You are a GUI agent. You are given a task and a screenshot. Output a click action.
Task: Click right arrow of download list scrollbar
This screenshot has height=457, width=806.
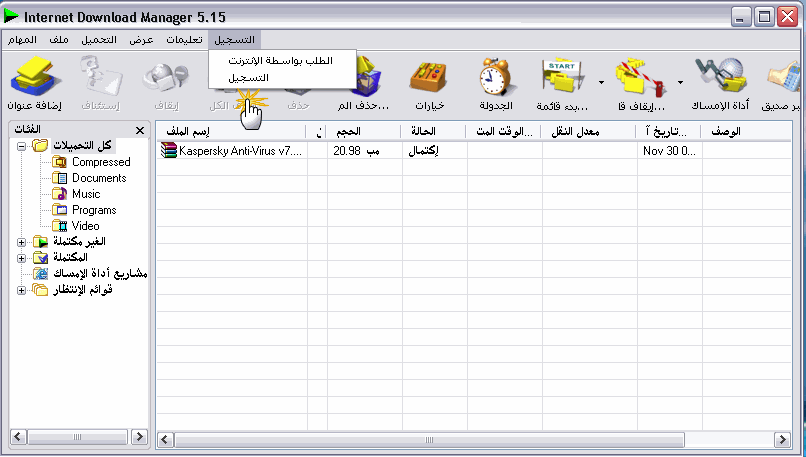point(782,440)
